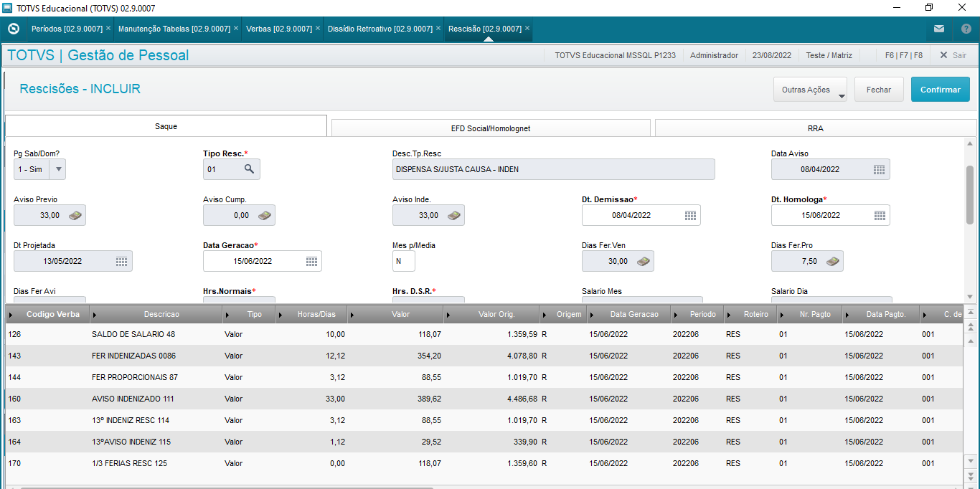Select the EFD Social/Homolognet tab

(x=491, y=128)
